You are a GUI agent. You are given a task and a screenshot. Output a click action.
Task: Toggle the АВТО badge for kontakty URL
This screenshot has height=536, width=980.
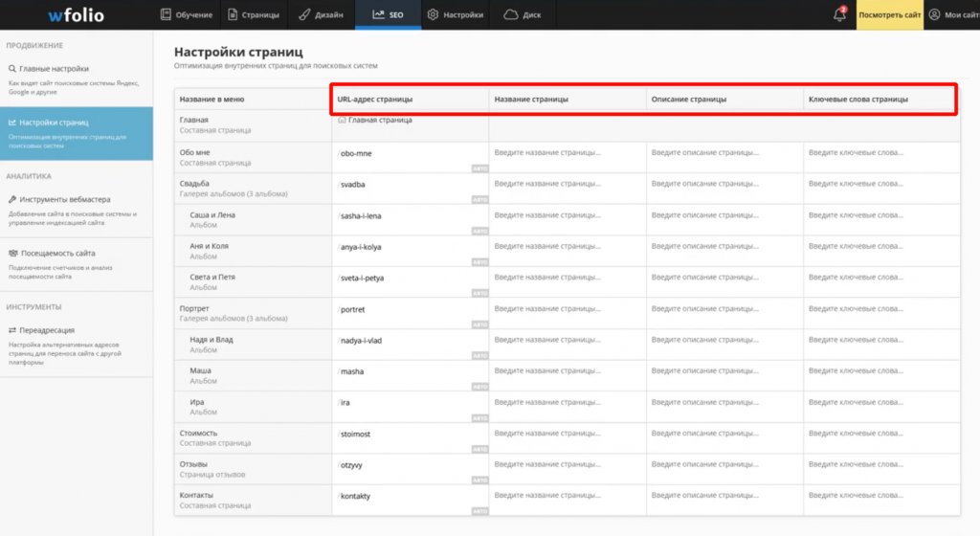tap(479, 511)
